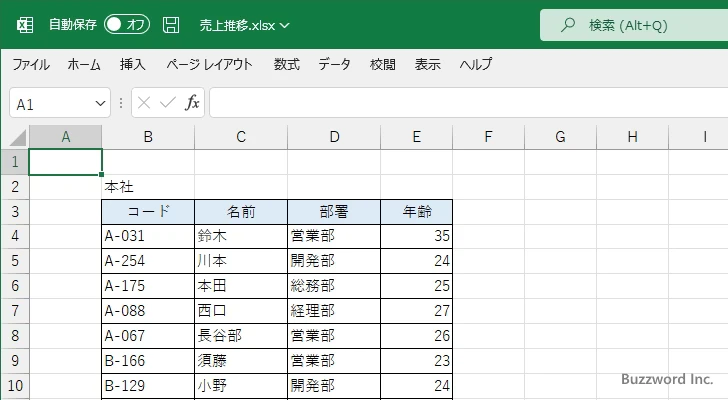Click the formula bar Cancel X icon
The image size is (728, 400).
coord(144,103)
